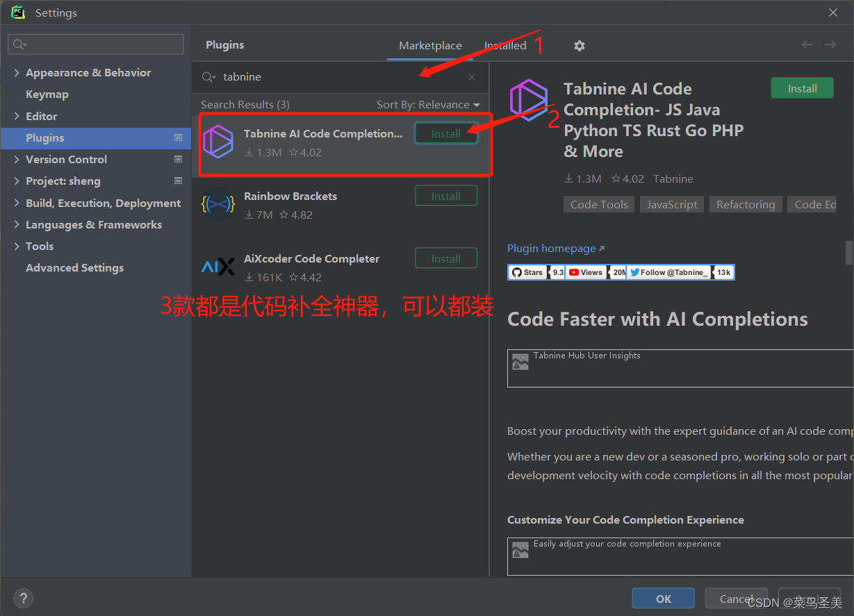Open the help question mark button
The width and height of the screenshot is (854, 616).
click(x=23, y=598)
